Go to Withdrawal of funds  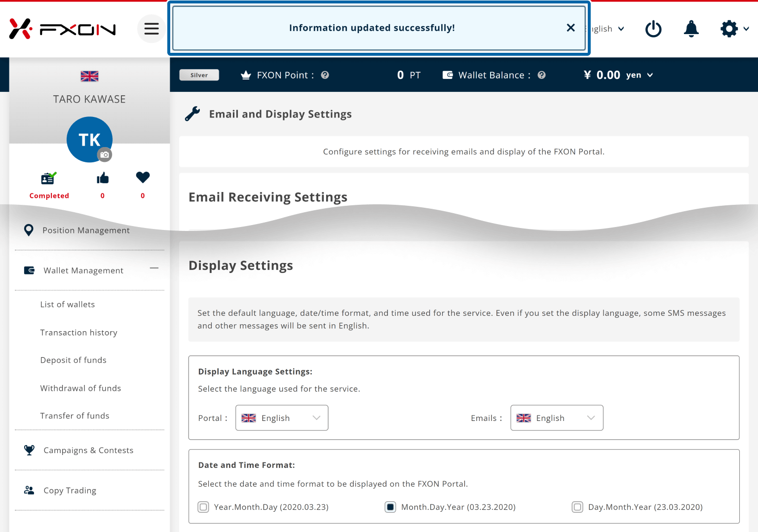pos(80,388)
